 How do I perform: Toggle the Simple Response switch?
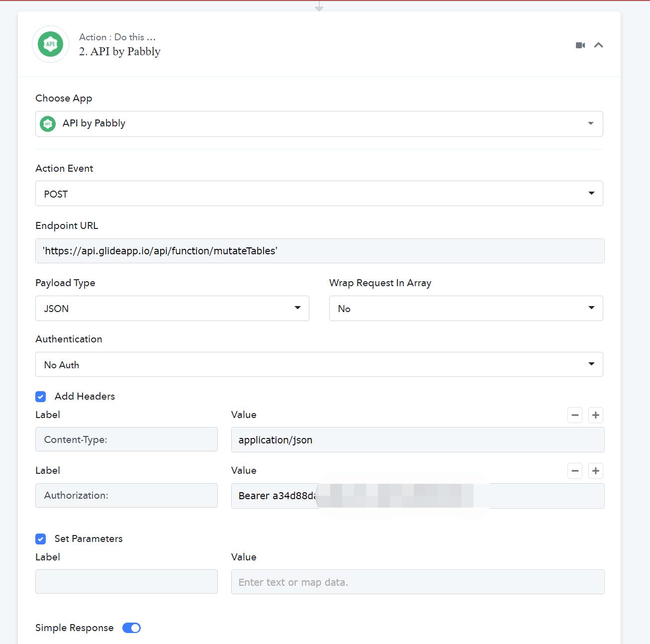coord(131,628)
